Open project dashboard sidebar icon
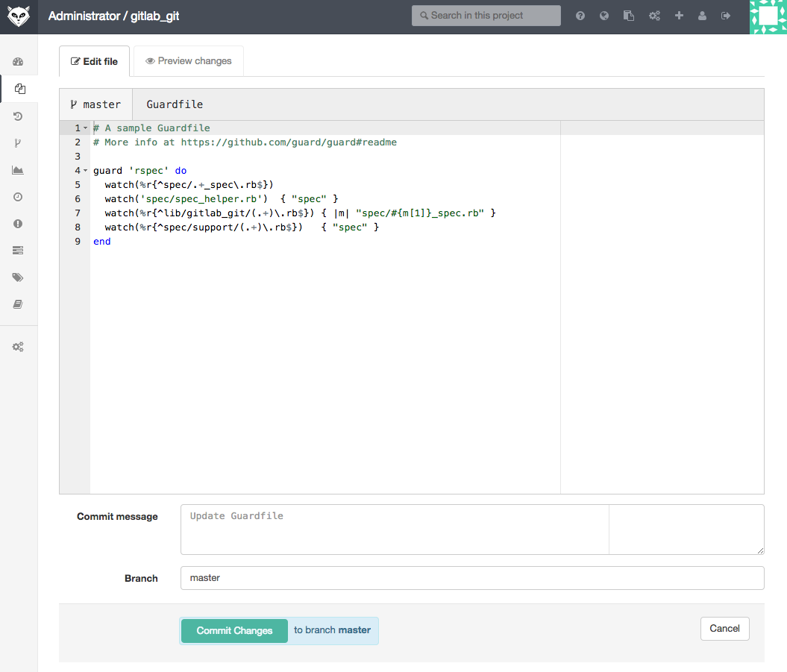787x672 pixels. point(18,62)
